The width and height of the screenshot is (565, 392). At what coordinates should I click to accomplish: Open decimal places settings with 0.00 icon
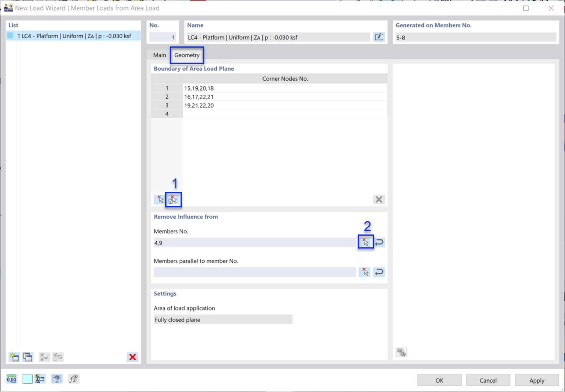pos(11,379)
